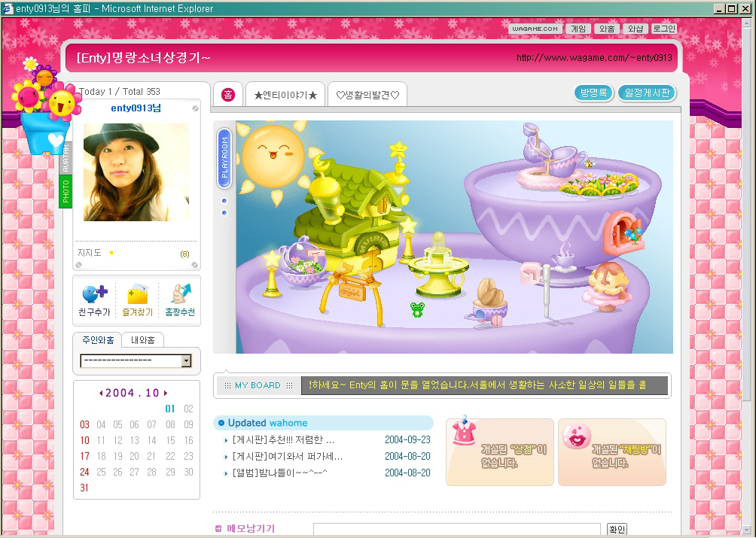
Task: Open the dropdown under 주인와홈
Action: coord(186,361)
